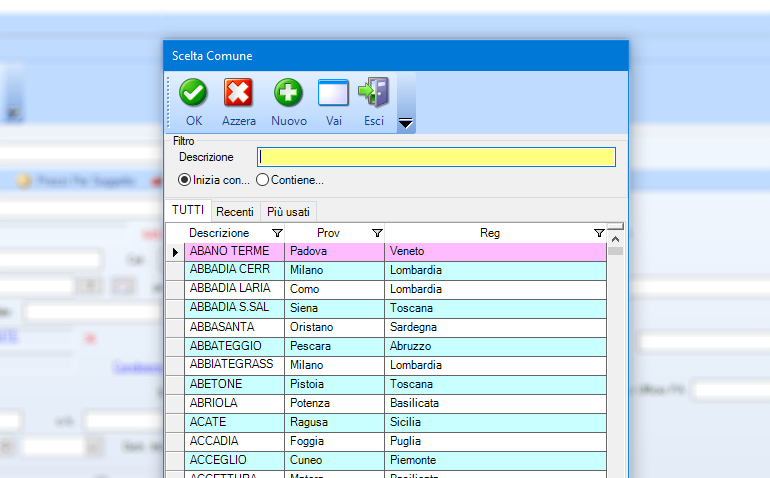Click the Esci exit door icon
The width and height of the screenshot is (770, 478).
click(373, 93)
